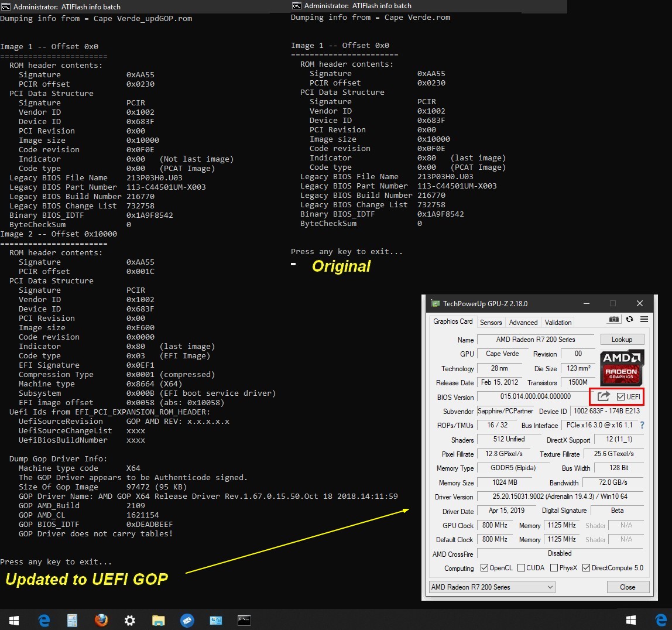Take a GPU-Z screenshot with camera icon
Viewport: 672px width, 630px height.
coord(613,319)
